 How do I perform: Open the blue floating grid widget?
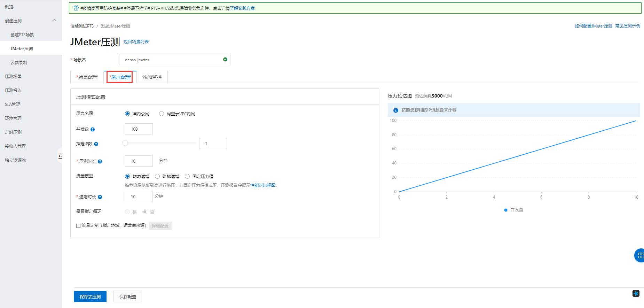(x=640, y=255)
